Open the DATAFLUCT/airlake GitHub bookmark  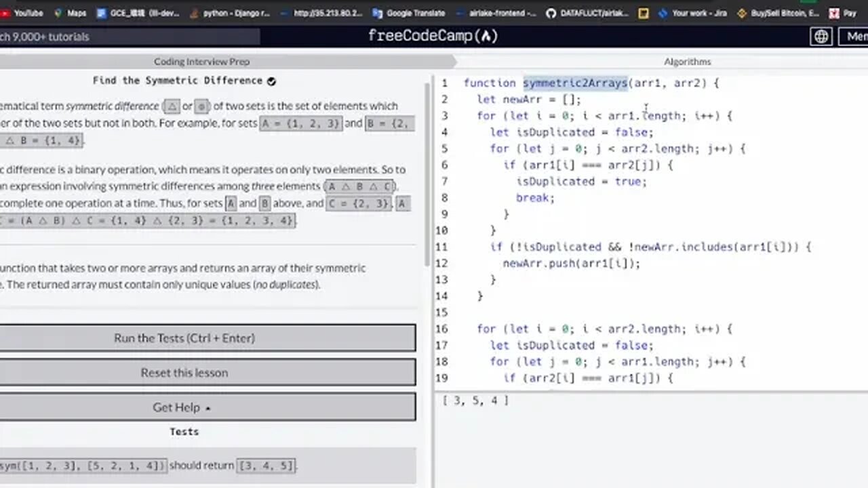(588, 13)
